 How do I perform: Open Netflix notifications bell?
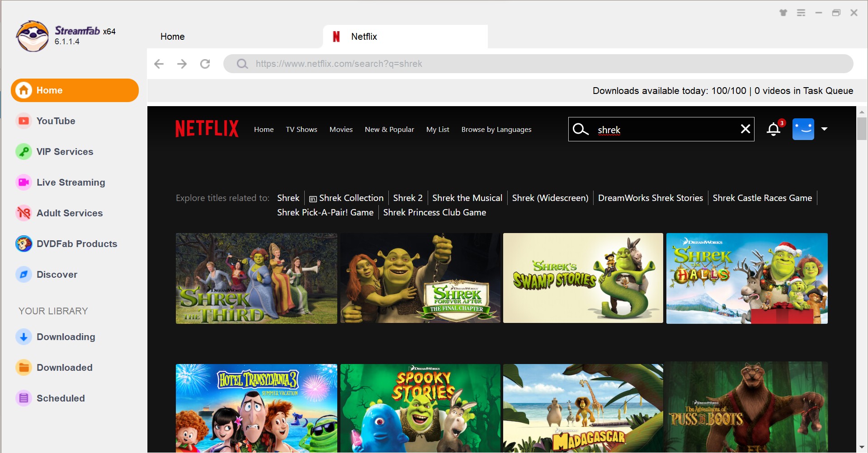774,129
